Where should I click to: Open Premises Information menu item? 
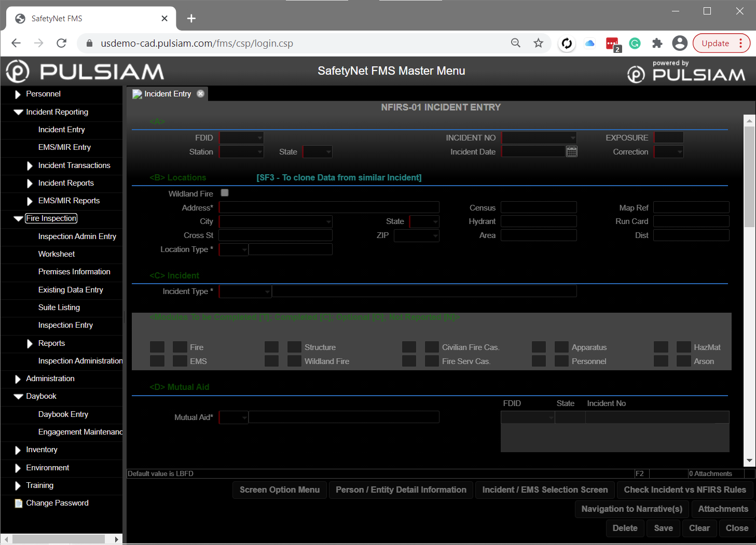click(74, 272)
